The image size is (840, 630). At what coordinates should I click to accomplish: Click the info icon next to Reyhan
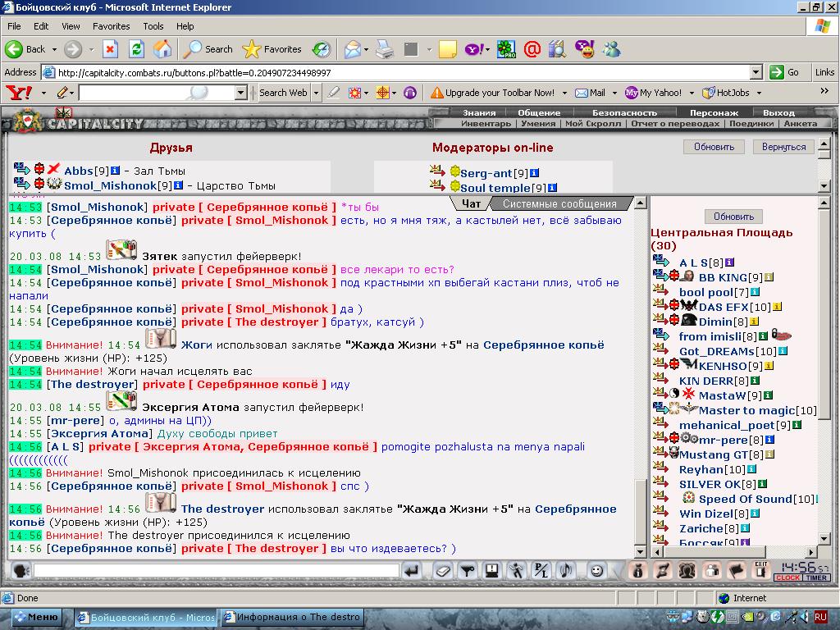click(x=753, y=469)
